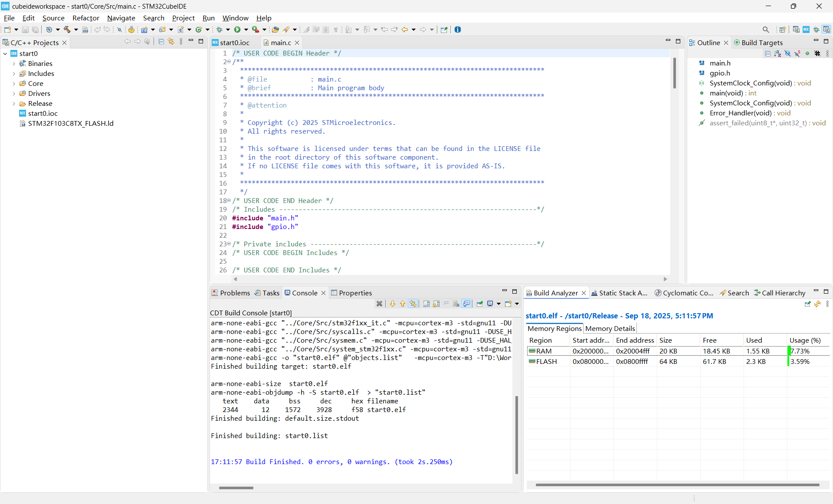This screenshot has width=833, height=504.
Task: Toggle Hide Fields in Outline toolbar
Action: pyautogui.click(x=787, y=53)
